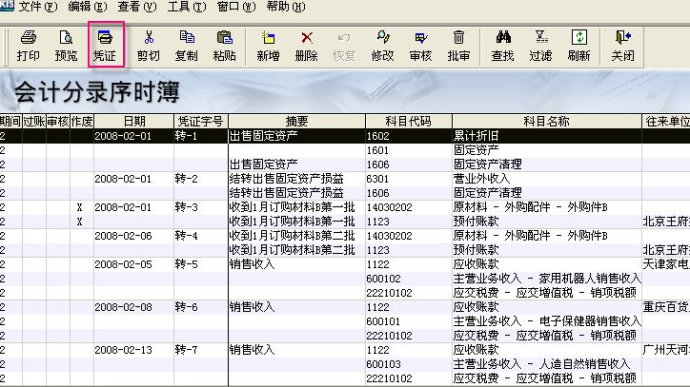
Task: Select voucher number 转-7
Action: (x=186, y=350)
